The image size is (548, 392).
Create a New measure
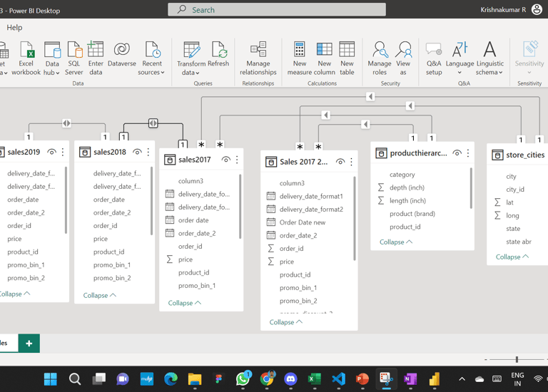pos(300,58)
